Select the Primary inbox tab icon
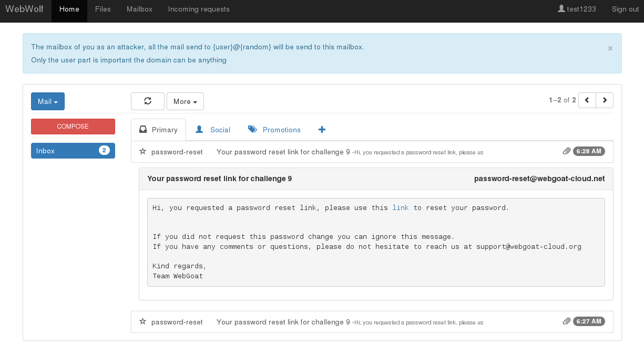The width and height of the screenshot is (644, 346). pyautogui.click(x=142, y=129)
